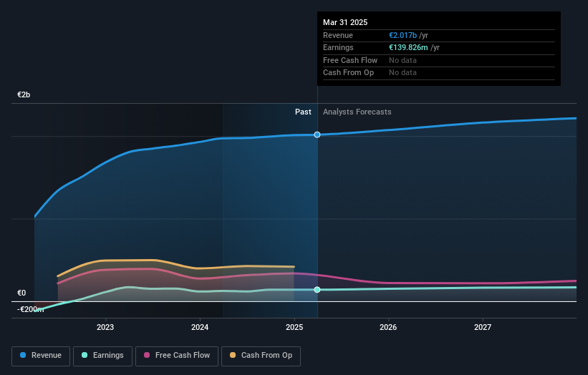This screenshot has width=588, height=375.
Task: Click the pink Free Cash Flow legend dot
Action: pos(147,355)
